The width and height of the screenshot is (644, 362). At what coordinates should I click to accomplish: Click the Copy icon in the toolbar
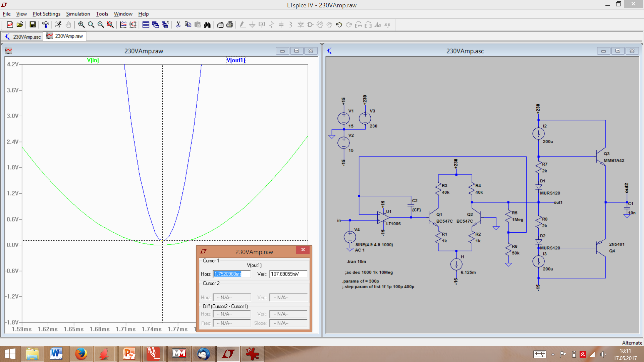(x=188, y=24)
